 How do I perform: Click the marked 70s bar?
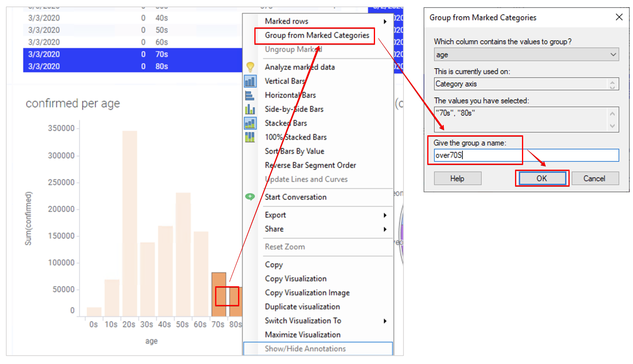[x=219, y=294]
